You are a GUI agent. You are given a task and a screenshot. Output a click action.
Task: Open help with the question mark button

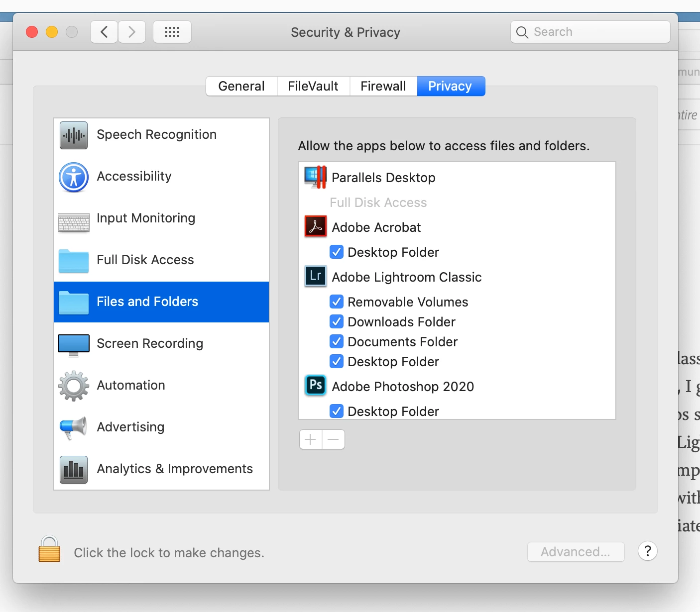tap(648, 551)
